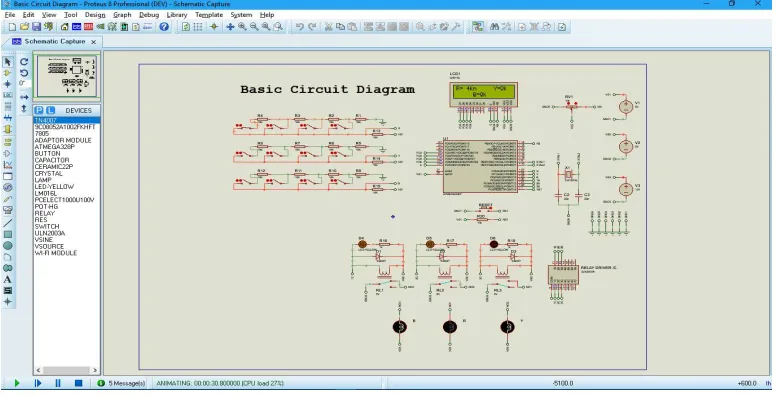This screenshot has height=396, width=776.
Task: Open the Template menu
Action: 209,15
